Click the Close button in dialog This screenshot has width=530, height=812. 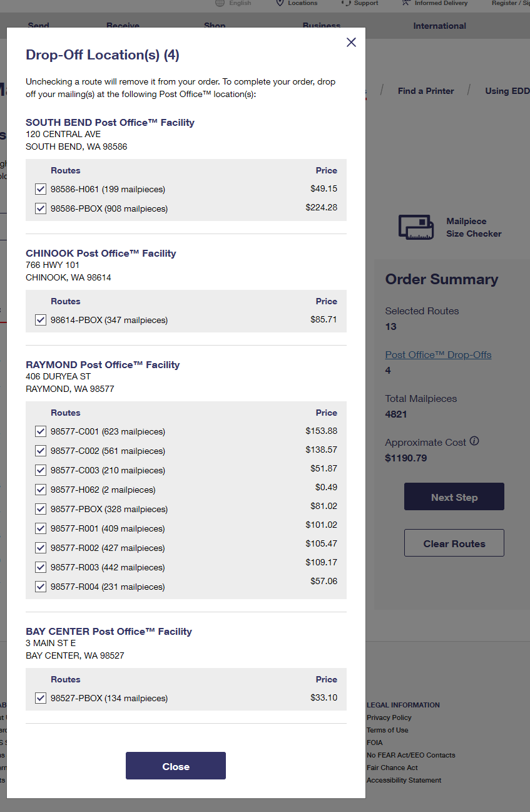[x=176, y=766]
